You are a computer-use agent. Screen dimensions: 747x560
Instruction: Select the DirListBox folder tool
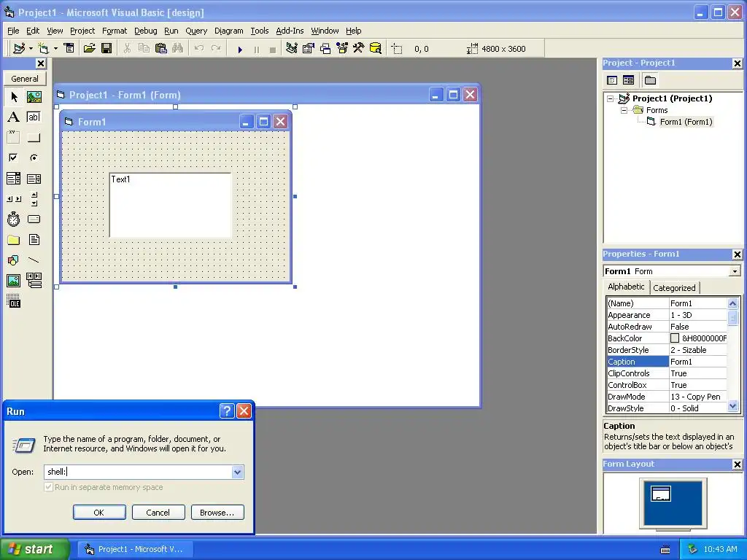click(x=13, y=239)
